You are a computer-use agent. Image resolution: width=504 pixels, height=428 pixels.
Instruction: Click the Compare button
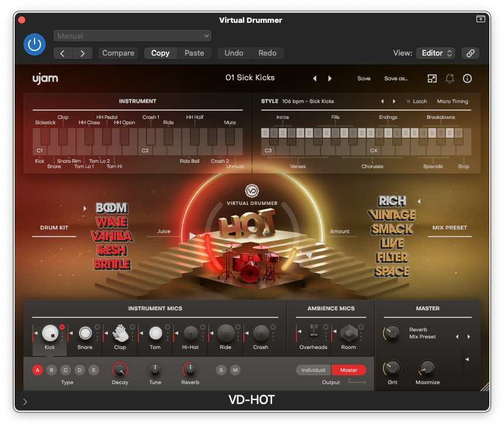coord(118,53)
